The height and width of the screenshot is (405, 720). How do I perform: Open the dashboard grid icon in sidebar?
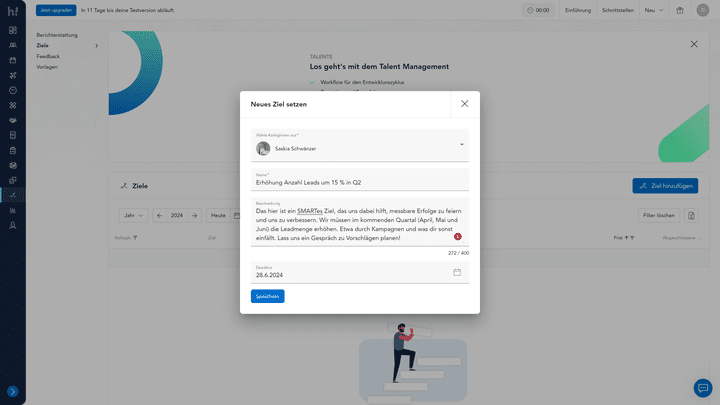pos(13,30)
